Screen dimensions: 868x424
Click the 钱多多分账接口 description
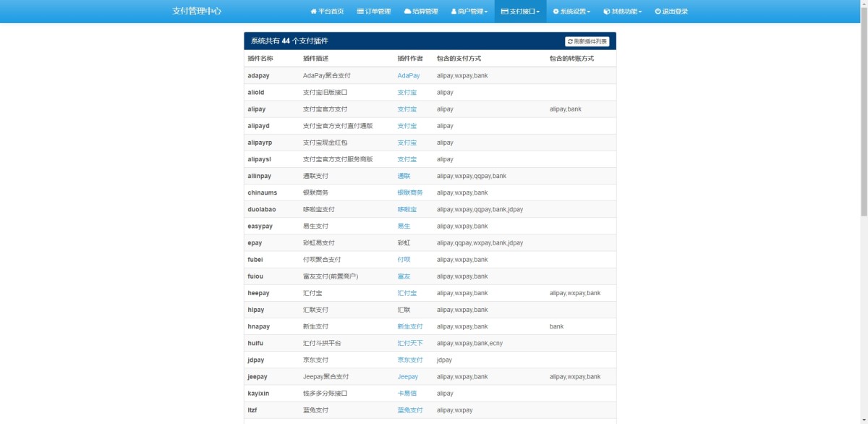[325, 394]
